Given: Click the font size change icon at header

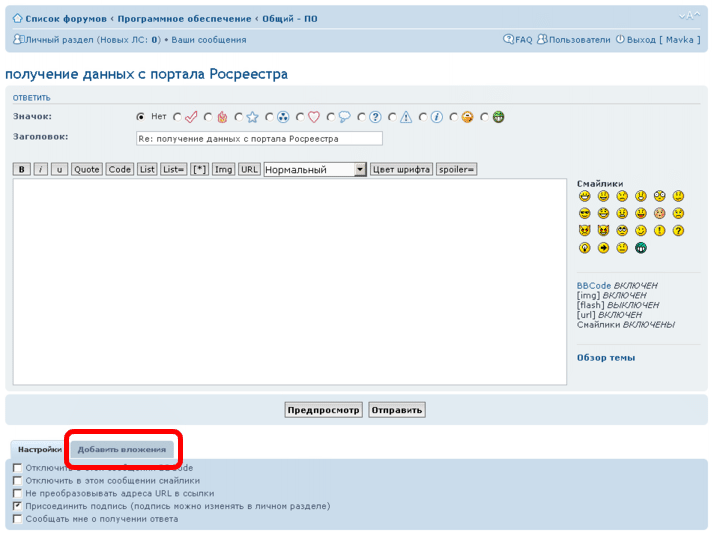Looking at the screenshot, I should [689, 16].
